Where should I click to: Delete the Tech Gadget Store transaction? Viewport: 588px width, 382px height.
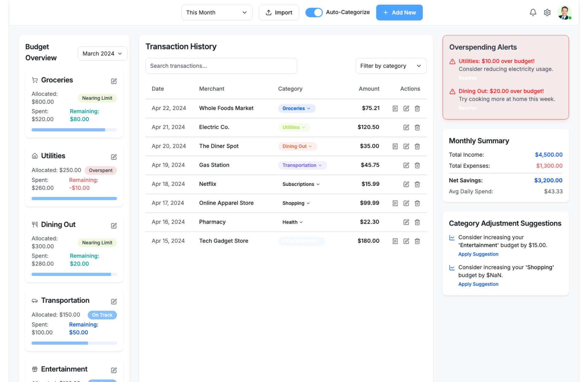click(417, 241)
